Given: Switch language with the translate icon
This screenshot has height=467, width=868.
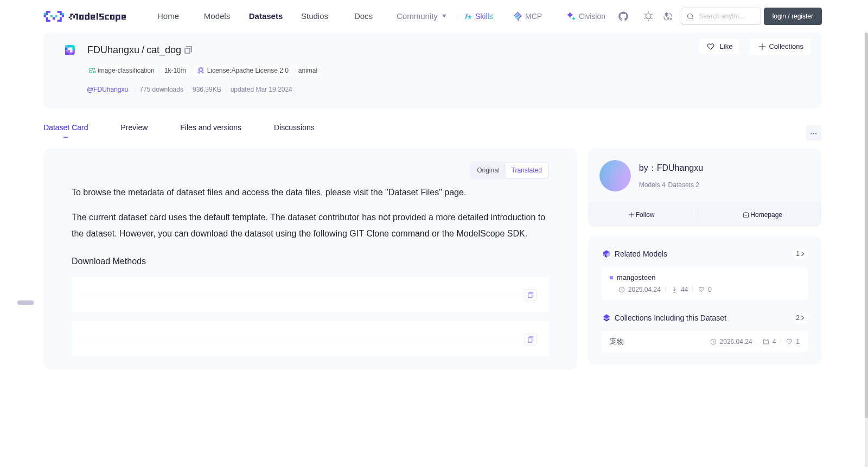Looking at the screenshot, I should click(668, 16).
